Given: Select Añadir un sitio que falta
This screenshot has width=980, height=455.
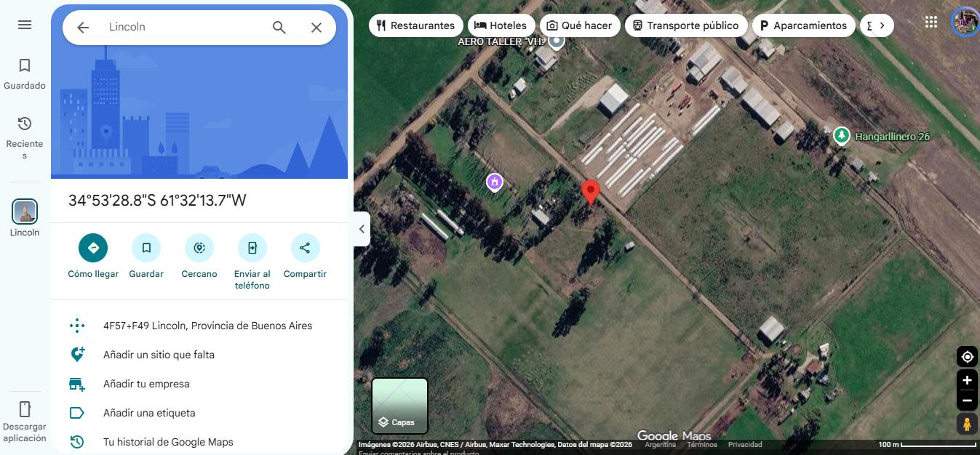Looking at the screenshot, I should (199, 355).
